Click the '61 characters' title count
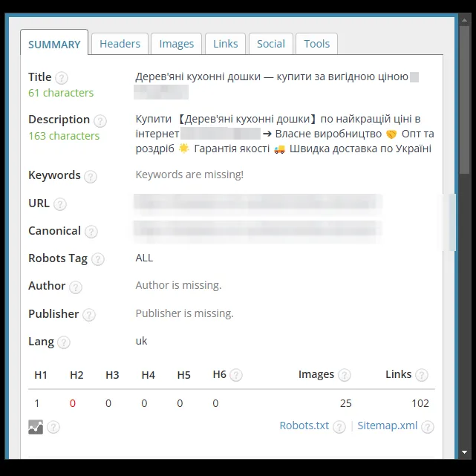The width and height of the screenshot is (476, 476). 61,93
